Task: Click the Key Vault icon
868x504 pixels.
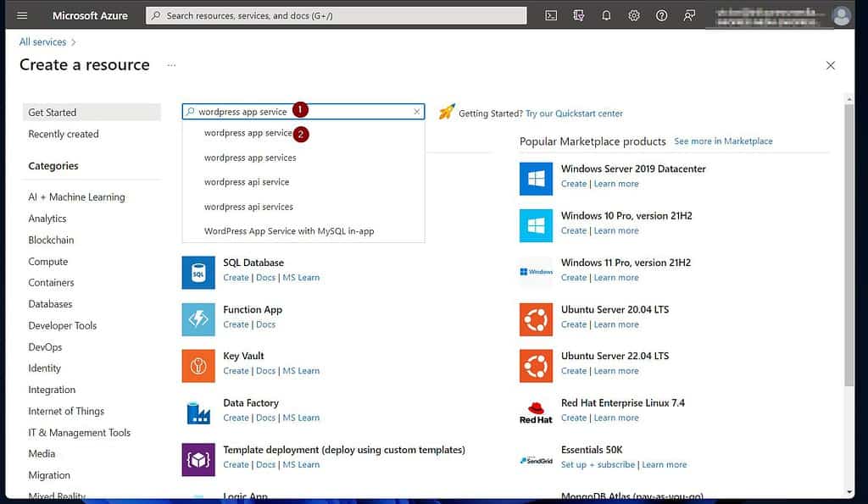Action: point(198,366)
